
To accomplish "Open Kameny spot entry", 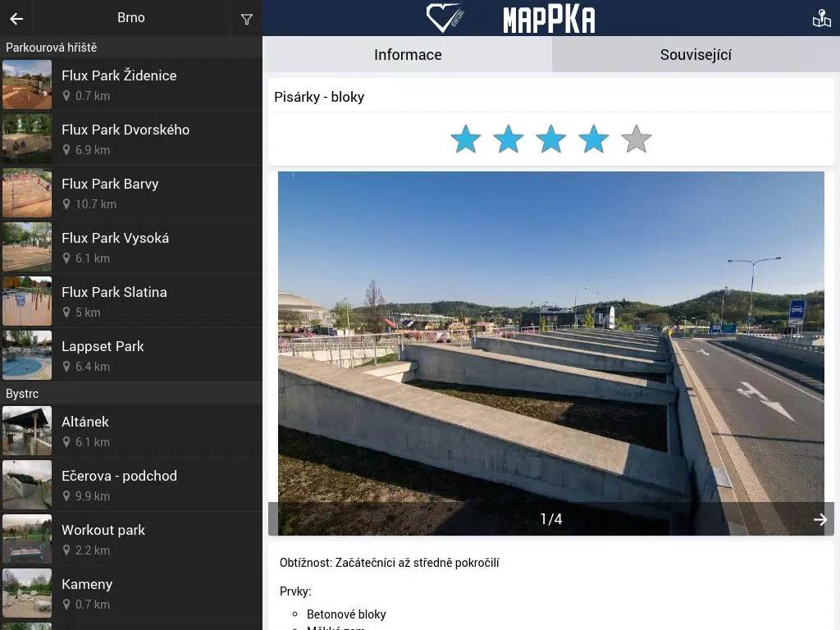I will [131, 593].
